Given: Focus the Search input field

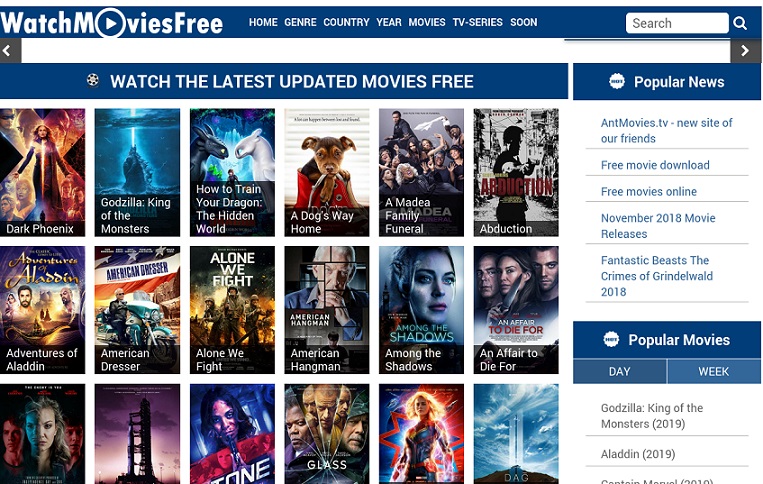Looking at the screenshot, I should (677, 23).
